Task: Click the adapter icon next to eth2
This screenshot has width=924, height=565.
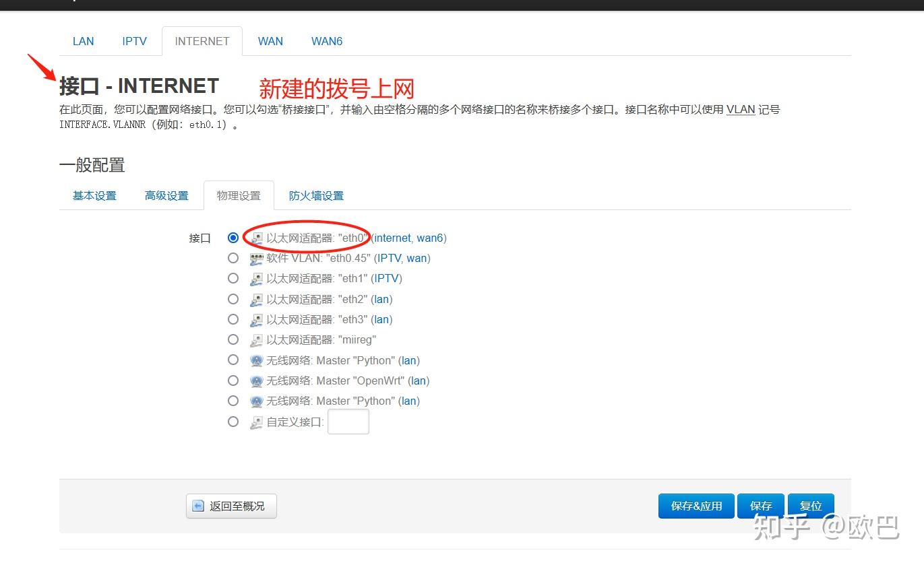Action: tap(256, 298)
